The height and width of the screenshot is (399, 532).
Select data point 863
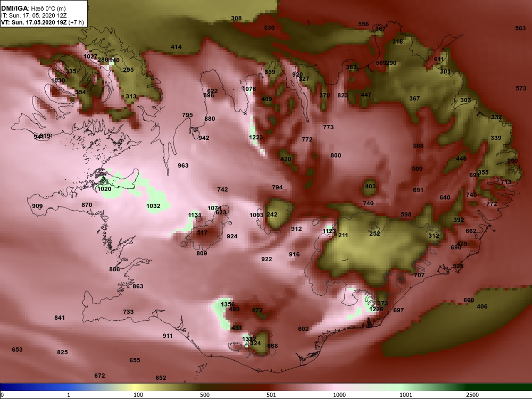pyautogui.click(x=138, y=286)
